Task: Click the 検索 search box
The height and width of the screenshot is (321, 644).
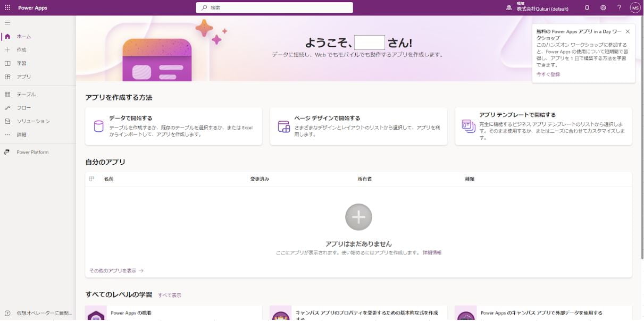Action: 274,7
